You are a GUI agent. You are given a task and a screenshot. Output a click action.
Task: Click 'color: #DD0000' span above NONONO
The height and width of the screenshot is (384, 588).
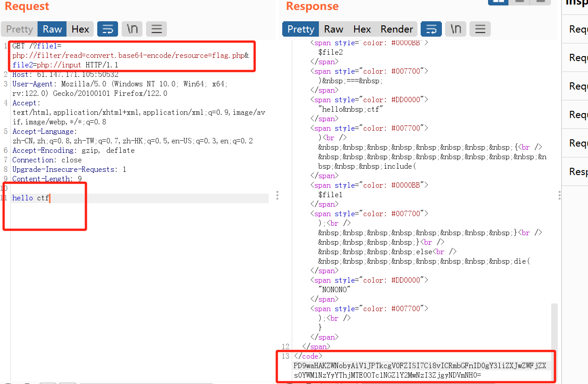click(369, 280)
